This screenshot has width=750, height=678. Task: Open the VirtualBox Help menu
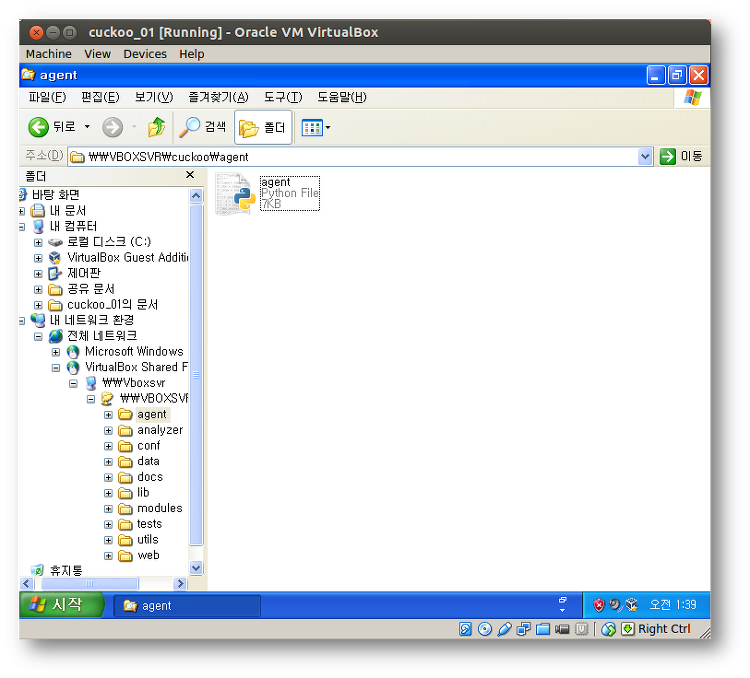(x=192, y=54)
